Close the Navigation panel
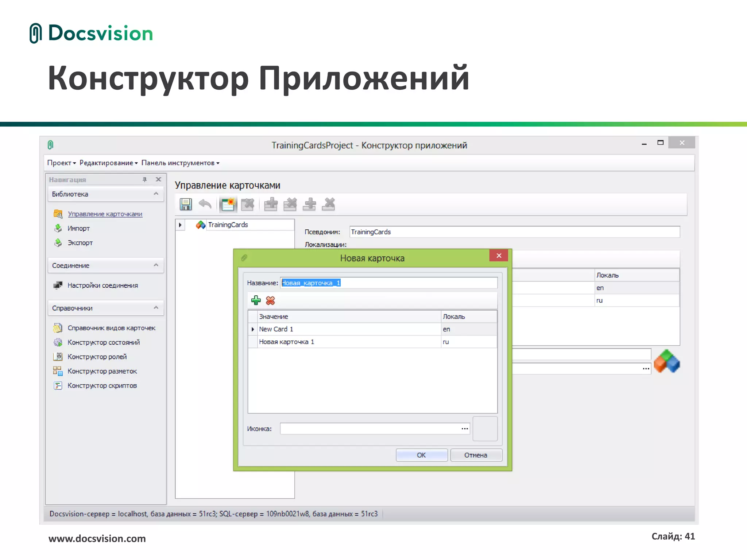 click(x=158, y=179)
